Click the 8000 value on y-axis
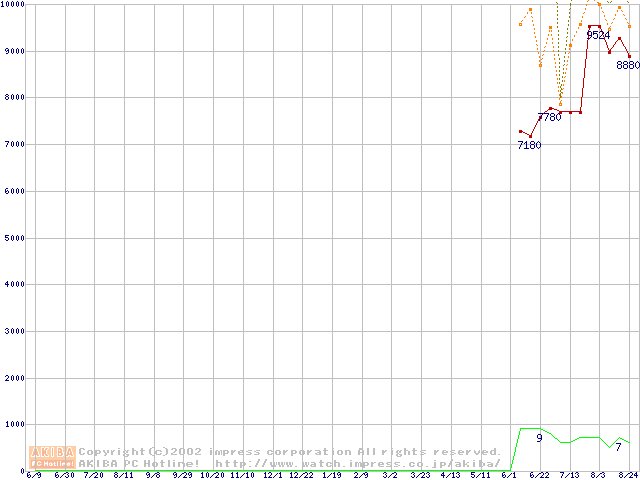This screenshot has height=480, width=640. 13,98
